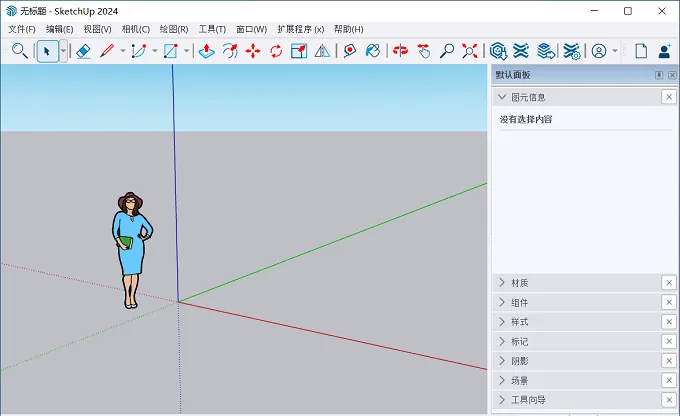Open the 扩展程序(x) menu

point(301,29)
